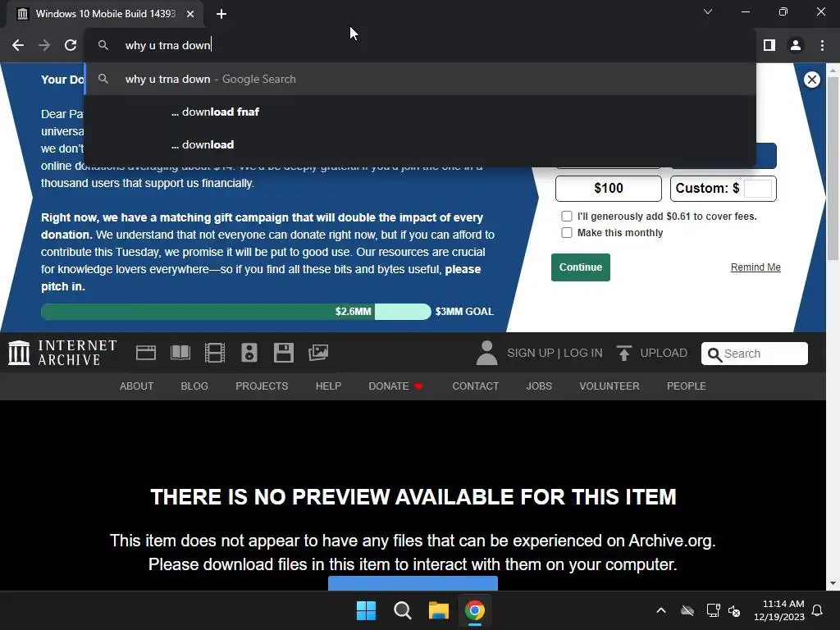This screenshot has height=630, width=840.
Task: Open File Explorer from the taskbar
Action: coord(438,610)
